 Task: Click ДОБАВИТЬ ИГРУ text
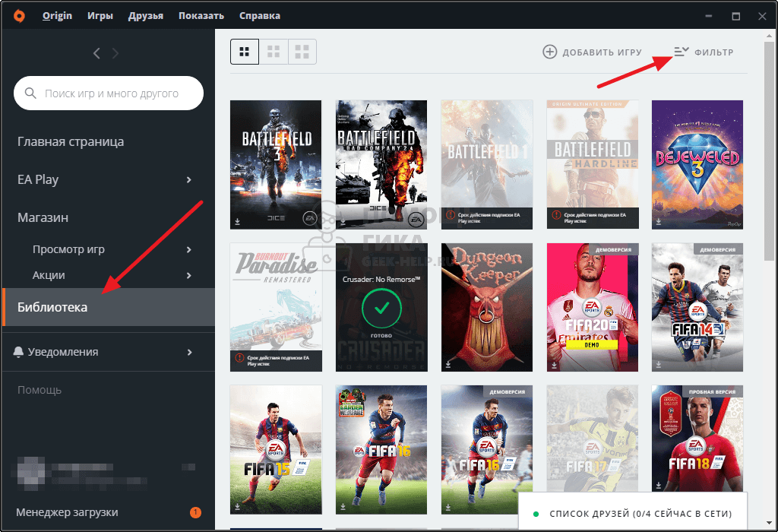pyautogui.click(x=602, y=52)
